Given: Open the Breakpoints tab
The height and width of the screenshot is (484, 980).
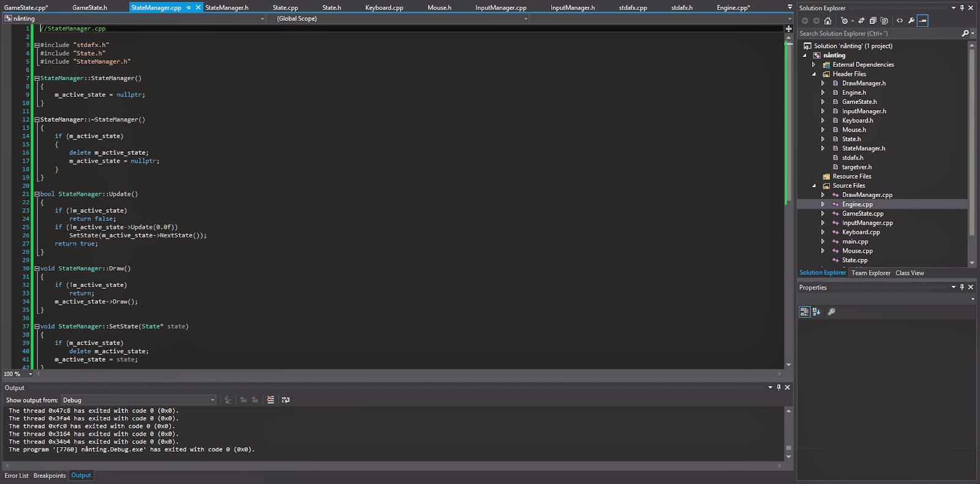Looking at the screenshot, I should [x=50, y=475].
